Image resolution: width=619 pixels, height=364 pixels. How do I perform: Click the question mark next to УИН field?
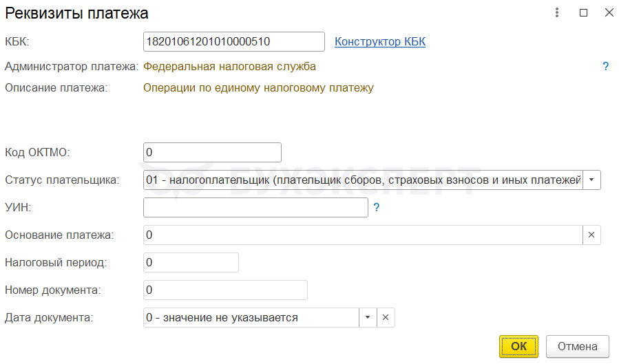click(x=377, y=206)
